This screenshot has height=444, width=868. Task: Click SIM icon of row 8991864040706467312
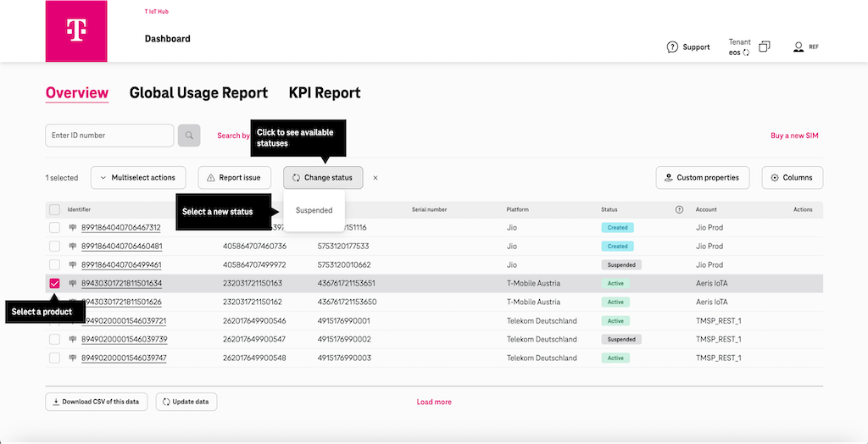pos(73,228)
